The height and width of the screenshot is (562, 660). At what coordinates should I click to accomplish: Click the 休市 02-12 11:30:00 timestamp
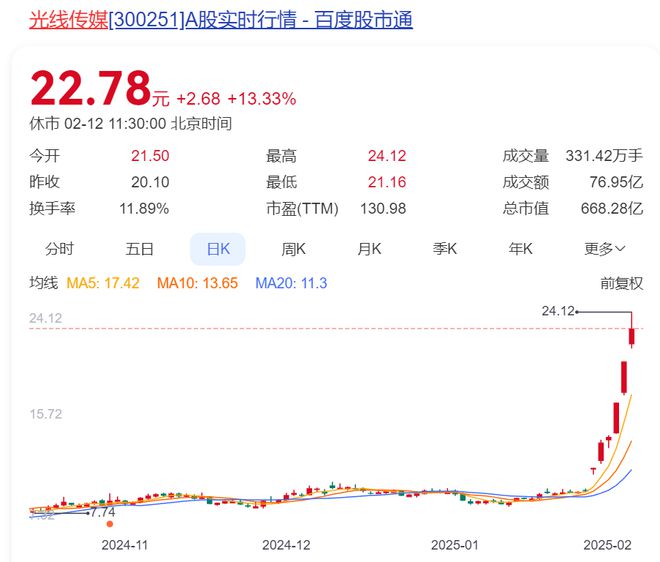tap(130, 124)
